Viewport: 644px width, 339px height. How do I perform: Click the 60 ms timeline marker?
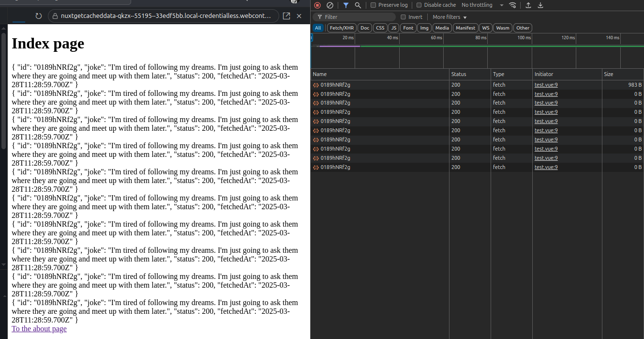[436, 38]
